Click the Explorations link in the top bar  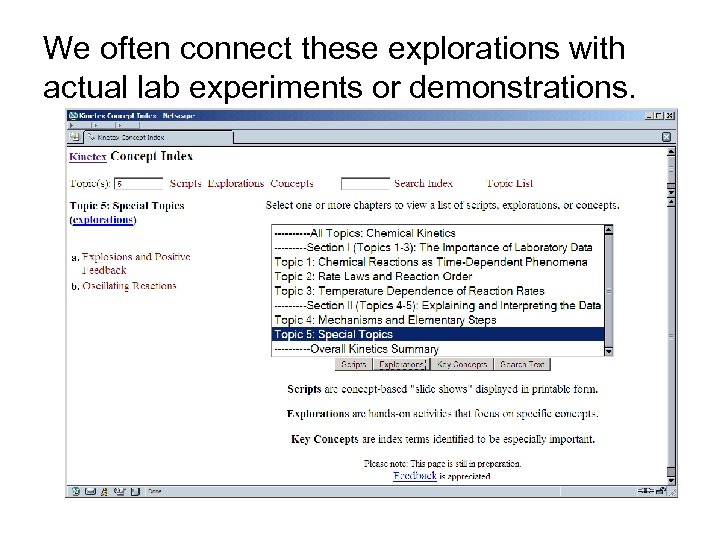click(x=236, y=183)
